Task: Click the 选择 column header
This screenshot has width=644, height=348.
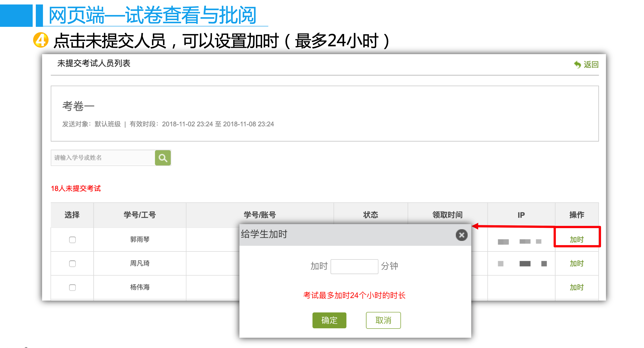Action: coord(72,215)
